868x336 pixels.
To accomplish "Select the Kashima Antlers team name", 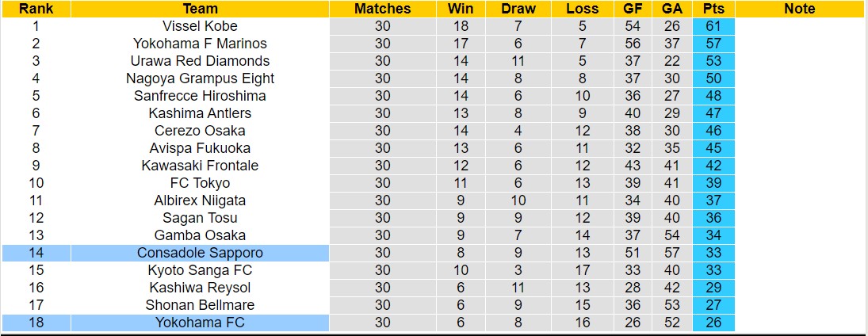I will click(x=200, y=113).
